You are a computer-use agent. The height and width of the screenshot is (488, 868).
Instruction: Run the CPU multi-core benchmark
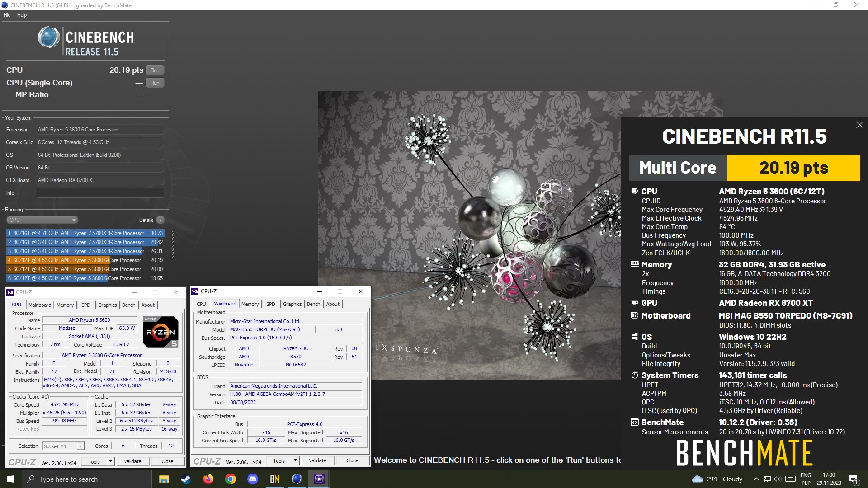155,70
